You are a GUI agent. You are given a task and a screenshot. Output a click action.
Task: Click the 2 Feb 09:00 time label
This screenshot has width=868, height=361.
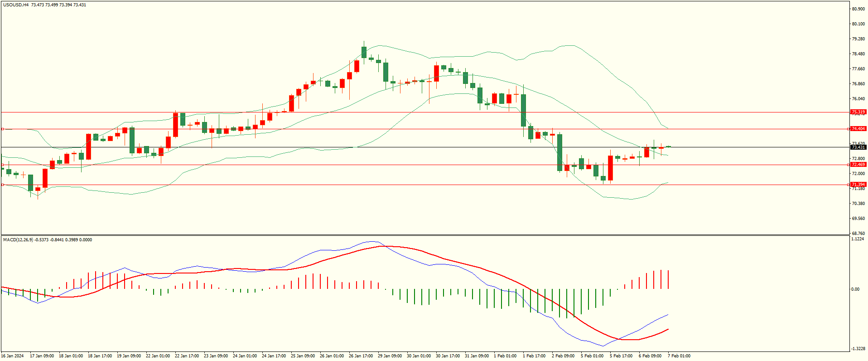[x=563, y=356]
